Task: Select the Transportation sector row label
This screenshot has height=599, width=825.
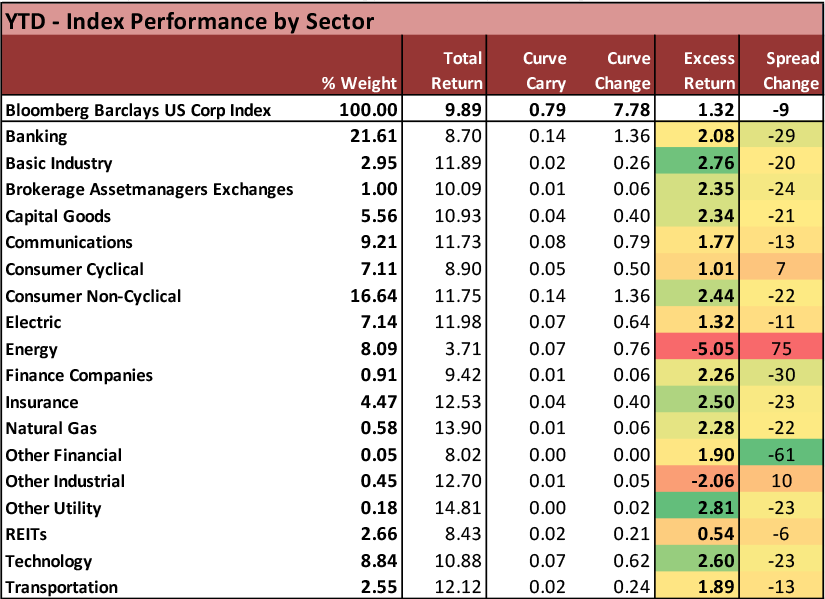Action: [x=62, y=587]
